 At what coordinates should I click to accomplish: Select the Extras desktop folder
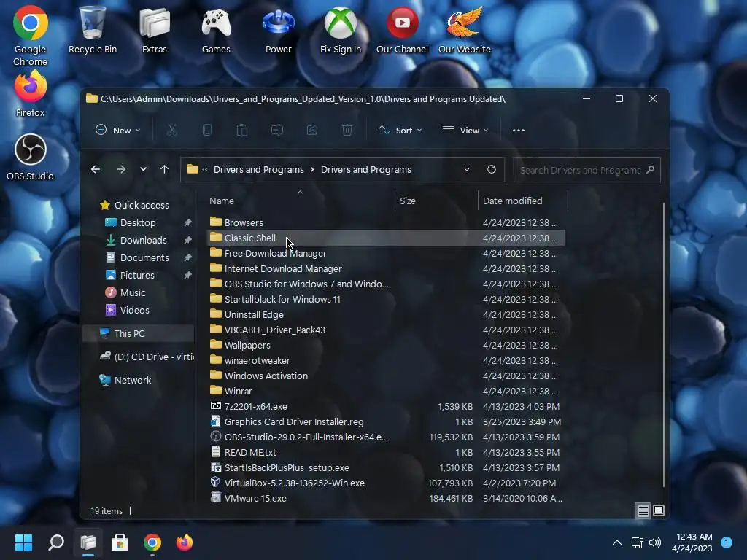pos(155,30)
